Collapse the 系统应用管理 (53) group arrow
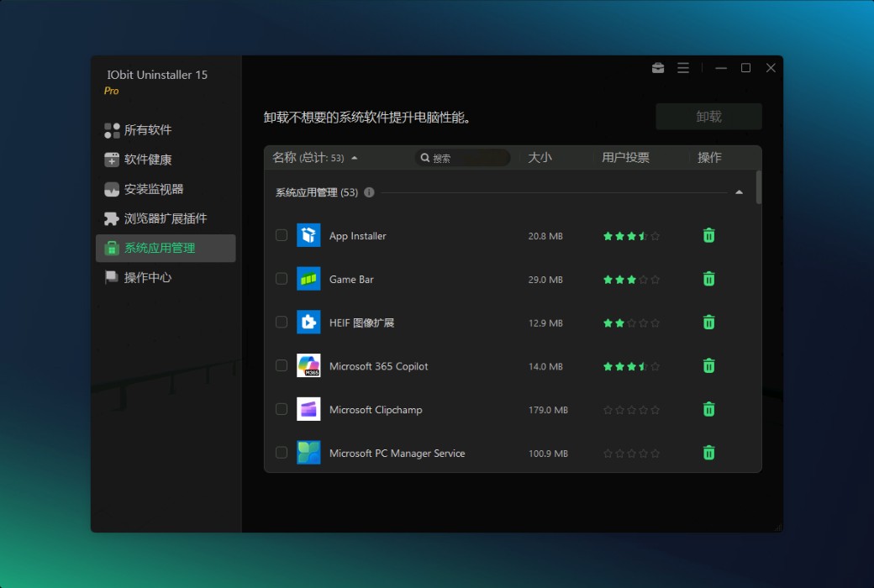Viewport: 874px width, 588px height. [739, 192]
